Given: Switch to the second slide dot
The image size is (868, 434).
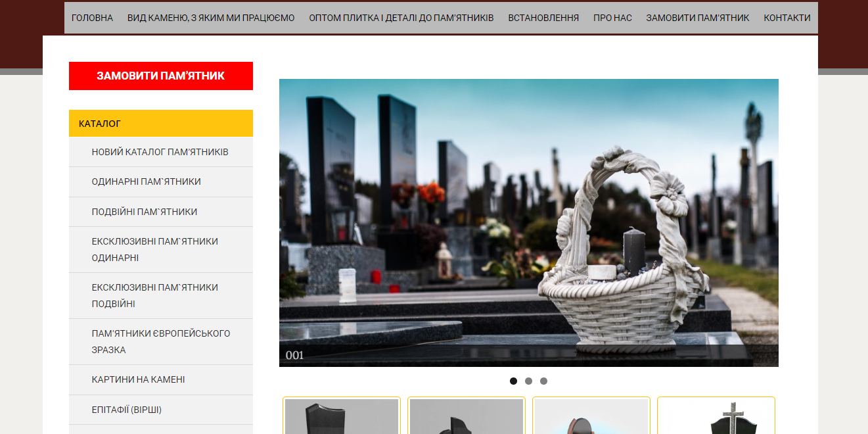Looking at the screenshot, I should click(528, 381).
